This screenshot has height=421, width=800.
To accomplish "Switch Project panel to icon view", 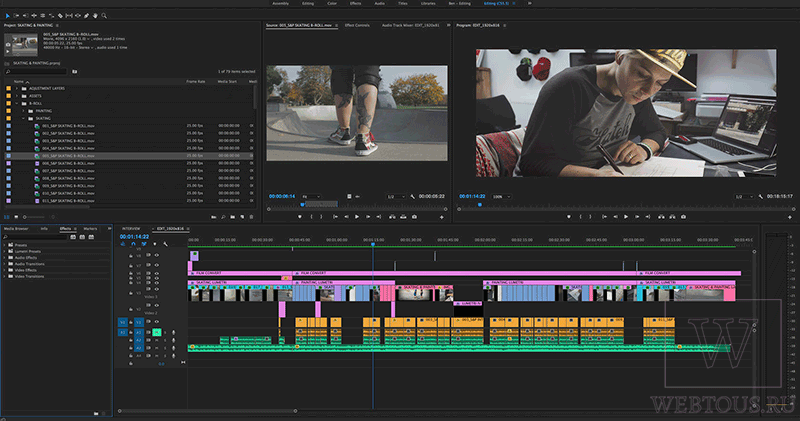I will click(x=16, y=217).
